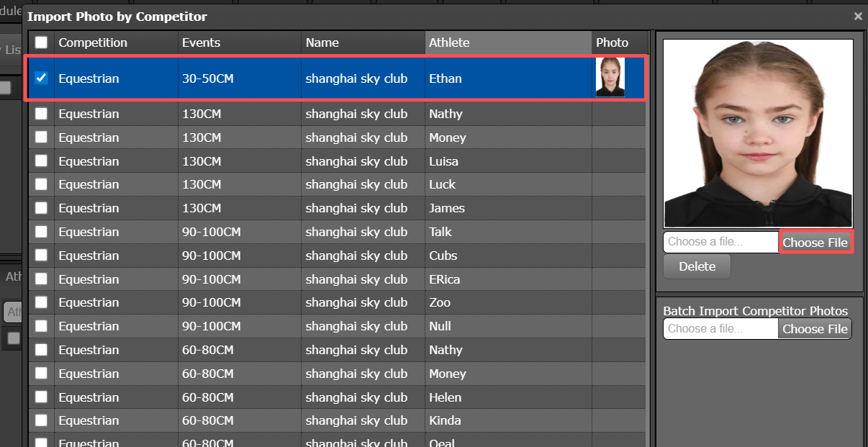Check the checkbox for Talk in 90-100CM
The height and width of the screenshot is (447, 868).
(x=41, y=232)
